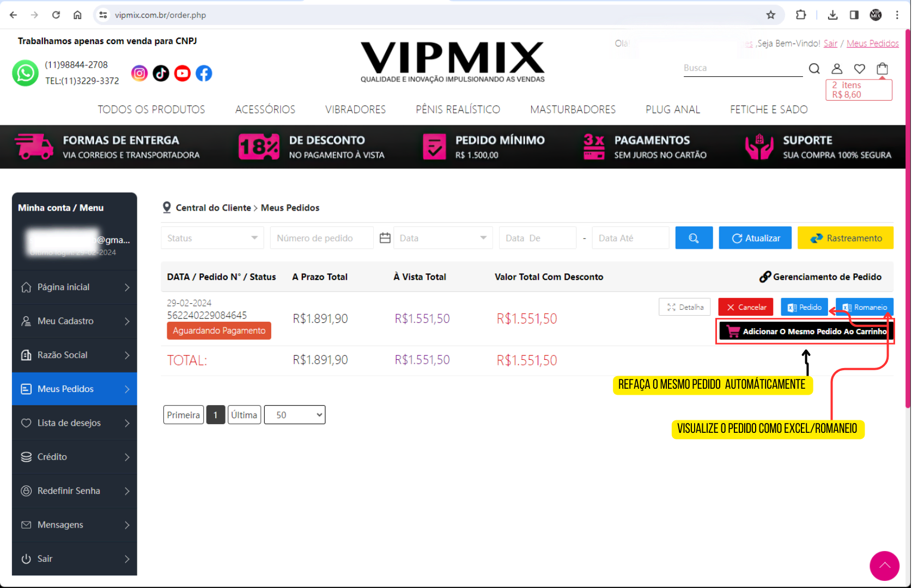The height and width of the screenshot is (588, 912).
Task: Click the blue search button in order filters
Action: pyautogui.click(x=694, y=238)
